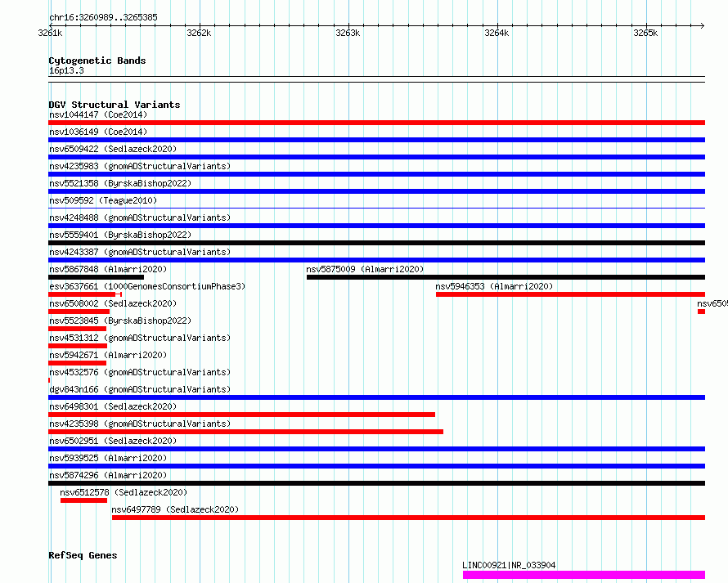Click the 16p13.3 band label

click(66, 70)
